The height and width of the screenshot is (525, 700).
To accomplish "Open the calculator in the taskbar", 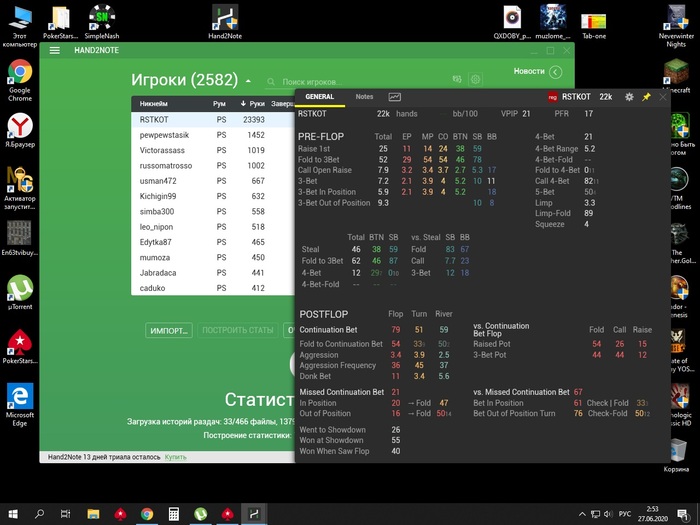I will tap(174, 514).
